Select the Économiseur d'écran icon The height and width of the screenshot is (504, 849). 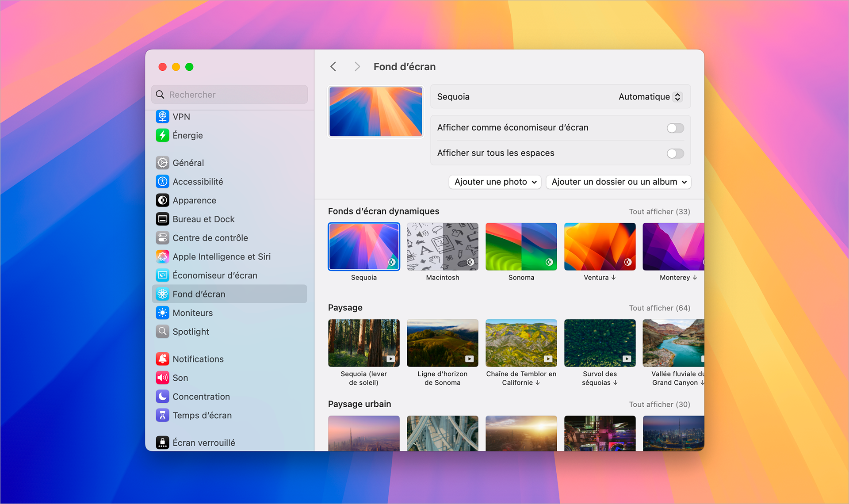163,275
